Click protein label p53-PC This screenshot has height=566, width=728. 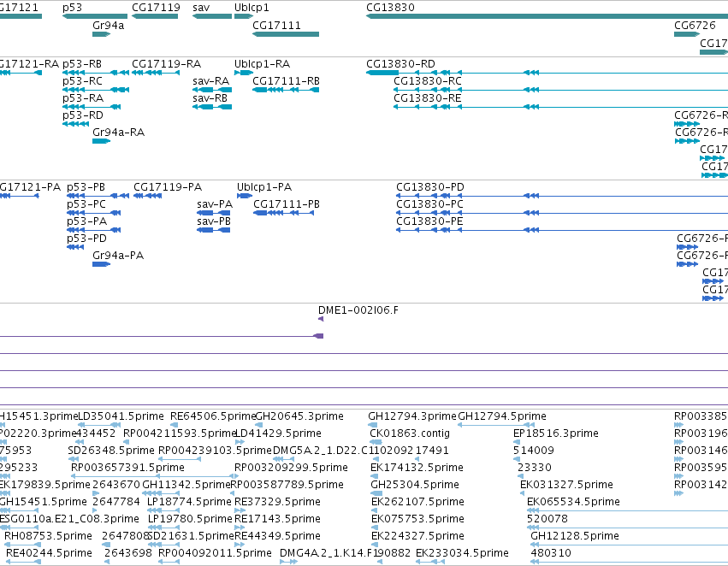[86, 204]
